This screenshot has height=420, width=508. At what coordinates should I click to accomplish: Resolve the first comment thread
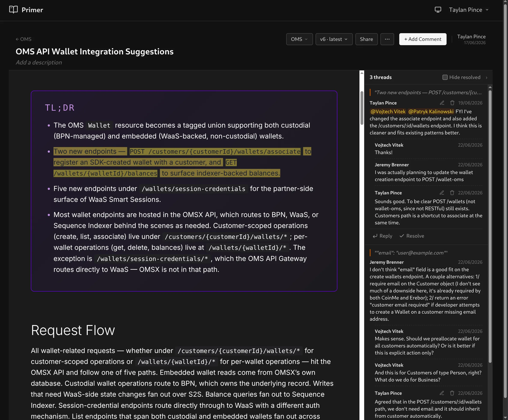412,236
